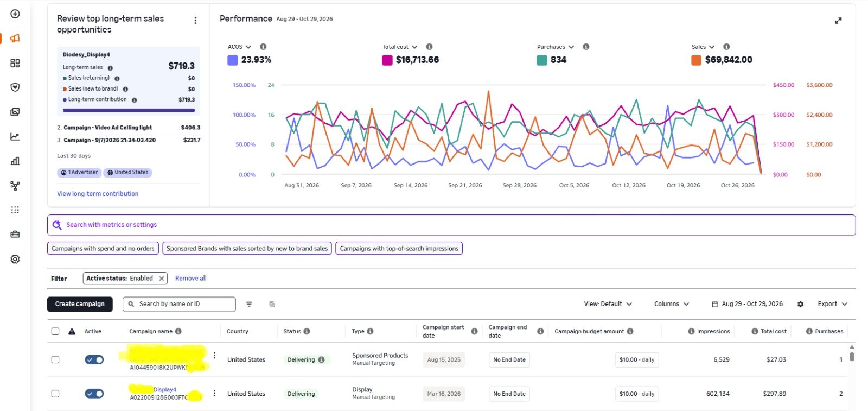The width and height of the screenshot is (868, 411).
Task: Click the filter icon beside the search box
Action: click(x=249, y=304)
